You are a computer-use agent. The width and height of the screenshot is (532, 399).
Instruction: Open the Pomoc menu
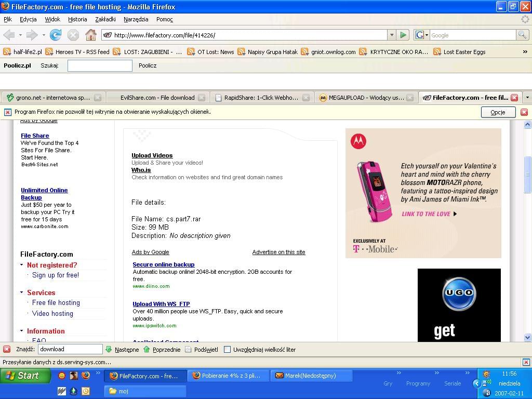[x=165, y=19]
